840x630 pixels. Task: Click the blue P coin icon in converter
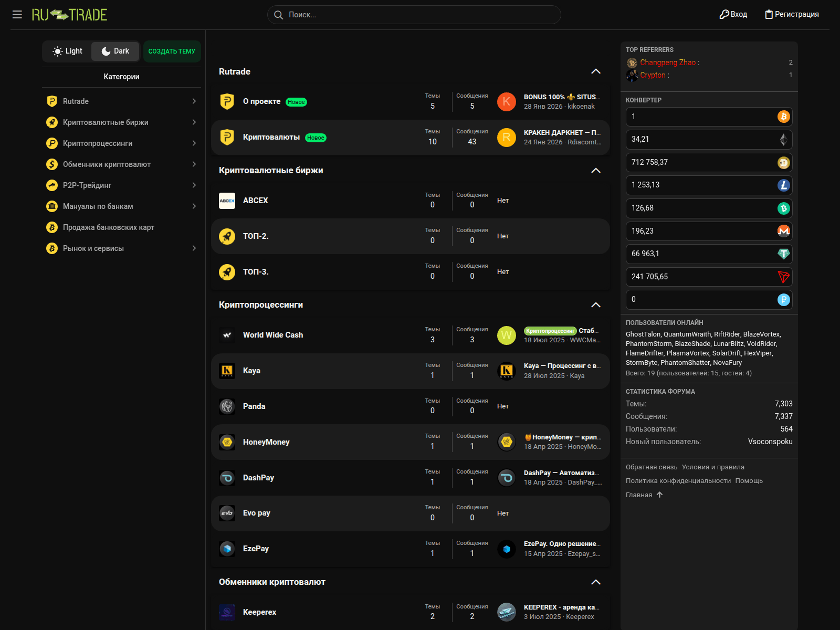783,299
